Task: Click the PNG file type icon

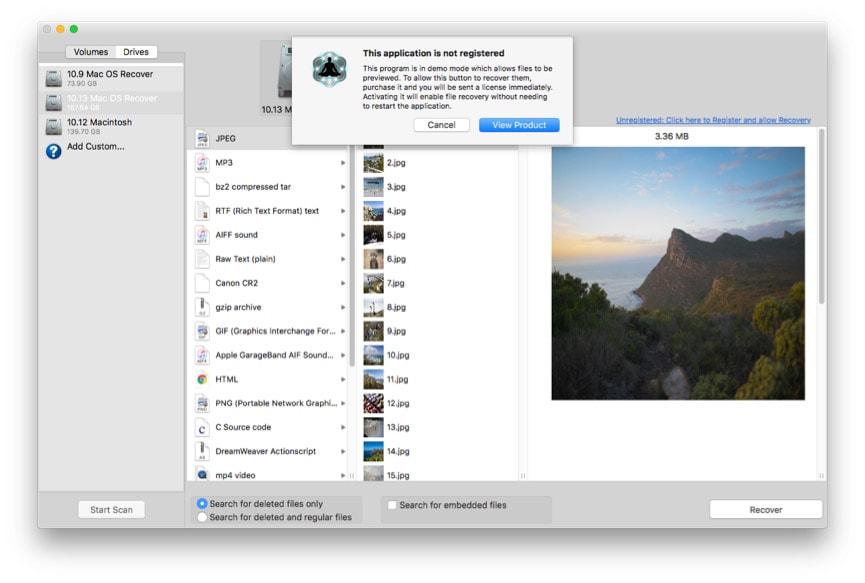Action: pyautogui.click(x=202, y=404)
